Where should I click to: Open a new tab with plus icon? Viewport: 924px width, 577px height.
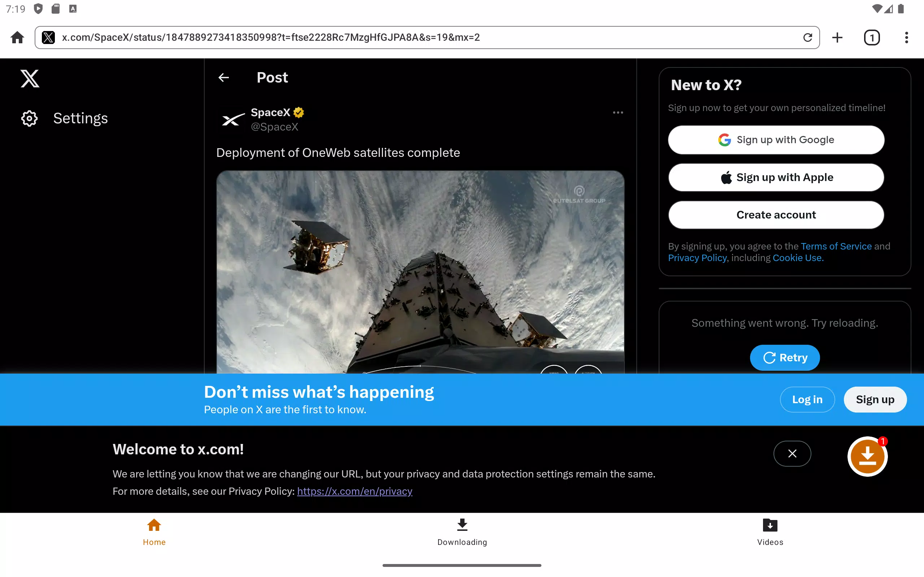tap(837, 38)
